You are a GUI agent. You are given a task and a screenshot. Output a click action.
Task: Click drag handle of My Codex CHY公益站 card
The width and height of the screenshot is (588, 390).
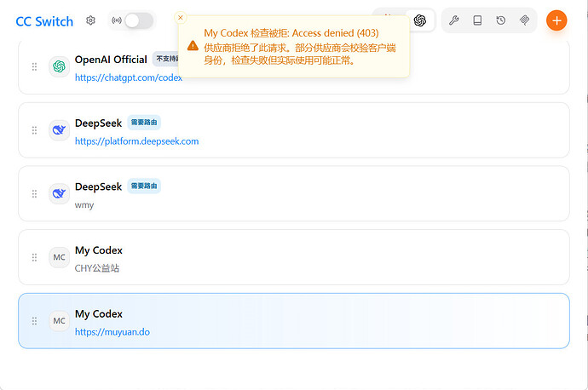(x=34, y=257)
